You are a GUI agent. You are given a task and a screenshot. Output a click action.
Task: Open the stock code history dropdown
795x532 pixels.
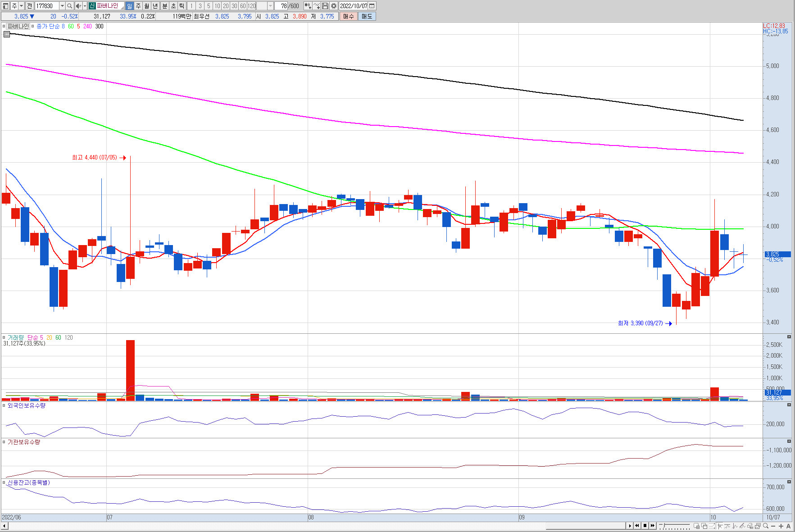click(x=62, y=6)
